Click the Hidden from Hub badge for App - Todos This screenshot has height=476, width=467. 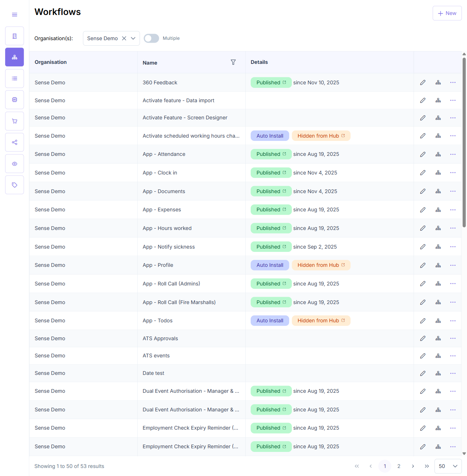[321, 320]
